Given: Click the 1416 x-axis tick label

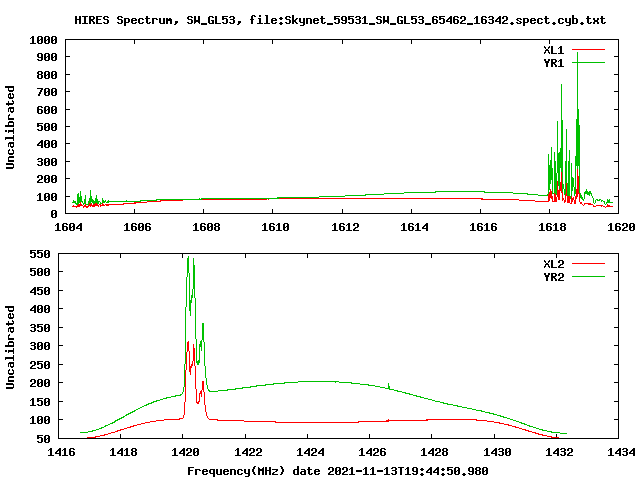Looking at the screenshot, I should click(x=61, y=452).
